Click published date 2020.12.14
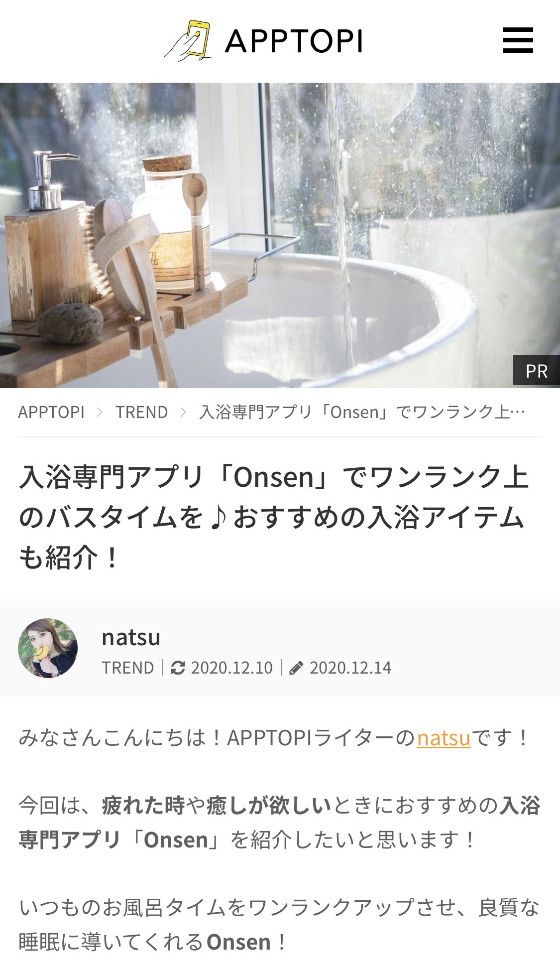This screenshot has height=976, width=560. pos(350,668)
